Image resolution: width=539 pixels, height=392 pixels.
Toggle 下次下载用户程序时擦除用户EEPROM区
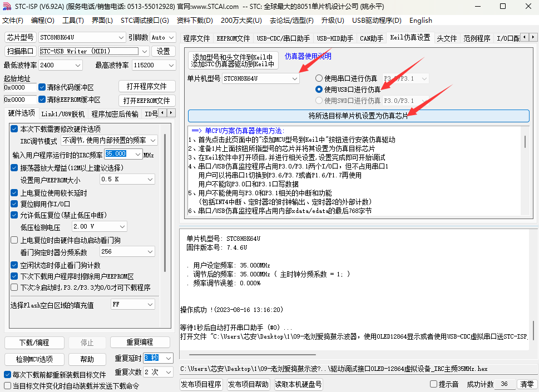14,276
